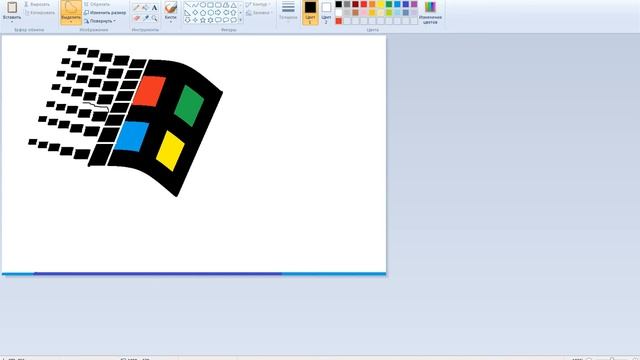Screen dimensions: 640x360
Task: Select the Eraser tool
Action: [136, 18]
